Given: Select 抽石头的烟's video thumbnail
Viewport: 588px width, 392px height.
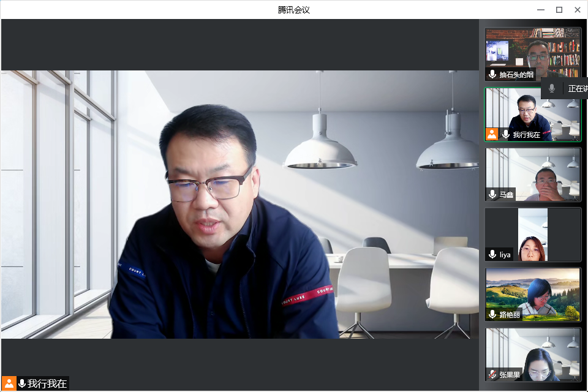Looking at the screenshot, I should tap(533, 49).
